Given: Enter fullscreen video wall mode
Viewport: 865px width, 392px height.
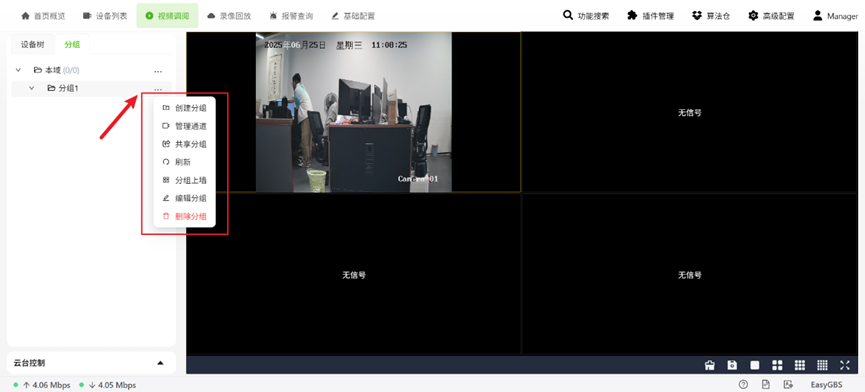Looking at the screenshot, I should point(845,365).
